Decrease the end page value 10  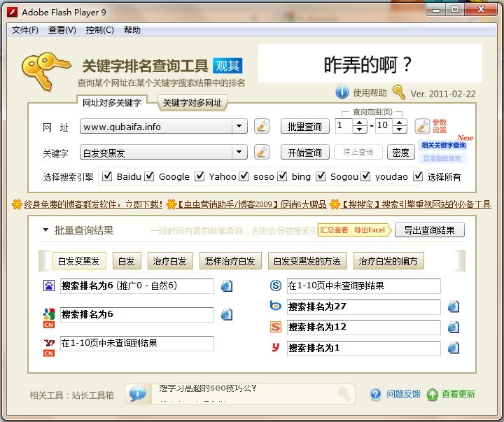pos(400,129)
